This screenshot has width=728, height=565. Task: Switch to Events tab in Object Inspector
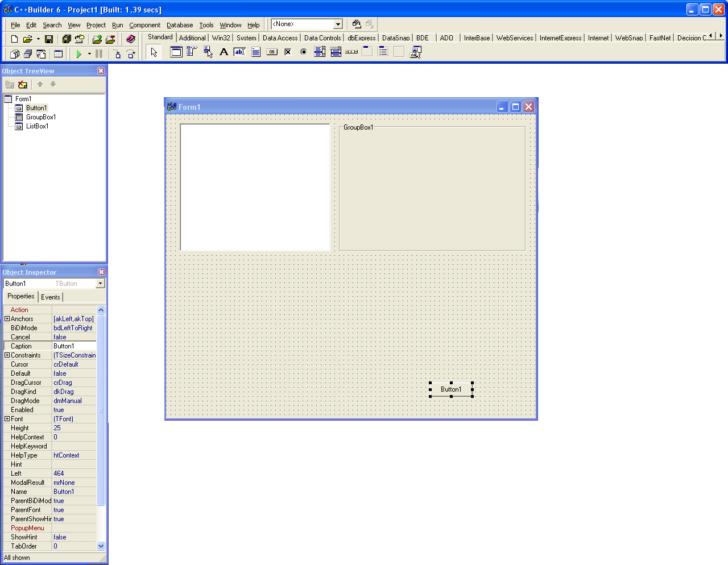(x=50, y=297)
